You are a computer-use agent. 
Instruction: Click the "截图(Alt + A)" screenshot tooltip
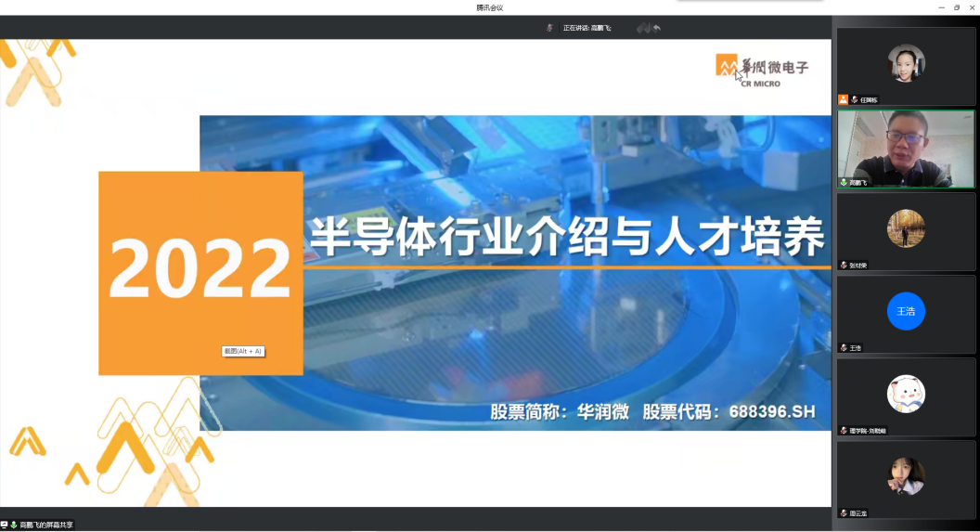pyautogui.click(x=243, y=351)
